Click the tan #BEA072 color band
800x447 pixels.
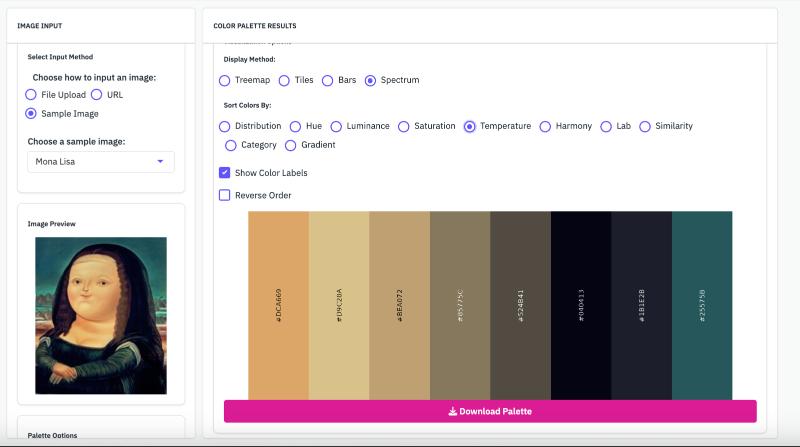pos(399,305)
